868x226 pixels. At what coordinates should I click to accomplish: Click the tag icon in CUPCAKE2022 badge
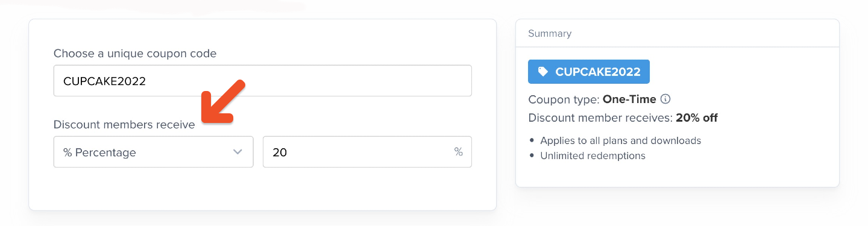pos(543,72)
